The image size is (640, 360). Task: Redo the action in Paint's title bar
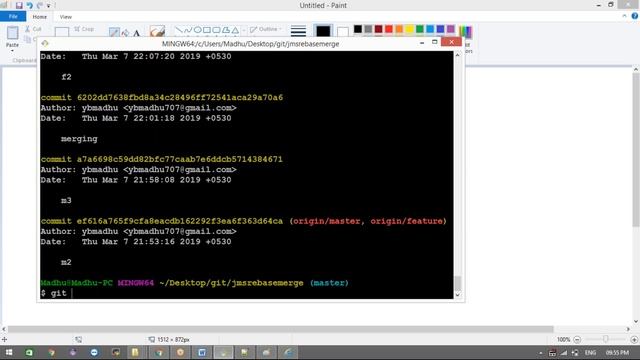(x=40, y=5)
